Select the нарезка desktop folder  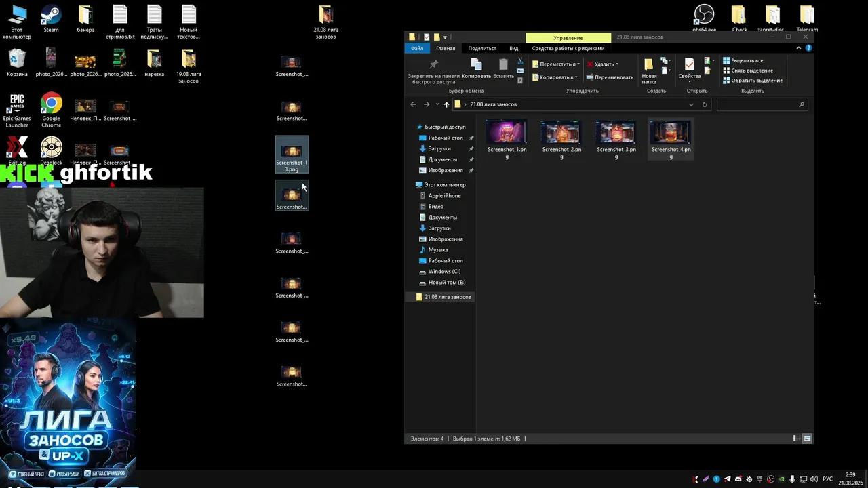tap(154, 63)
